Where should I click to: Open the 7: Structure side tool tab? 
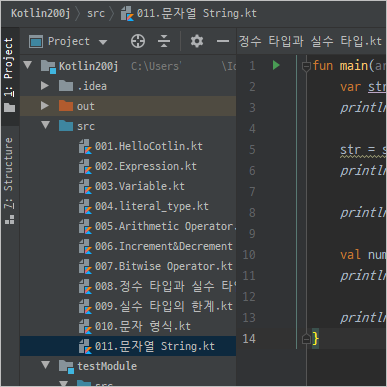click(x=9, y=181)
